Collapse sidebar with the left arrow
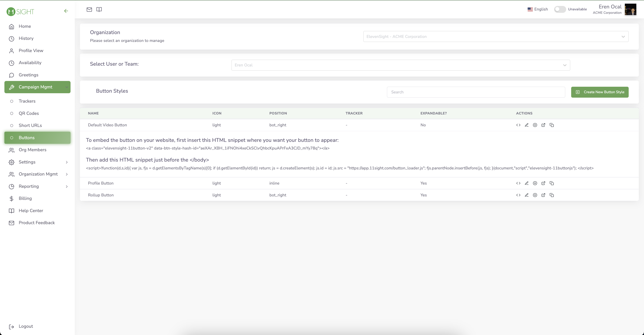 [x=66, y=11]
